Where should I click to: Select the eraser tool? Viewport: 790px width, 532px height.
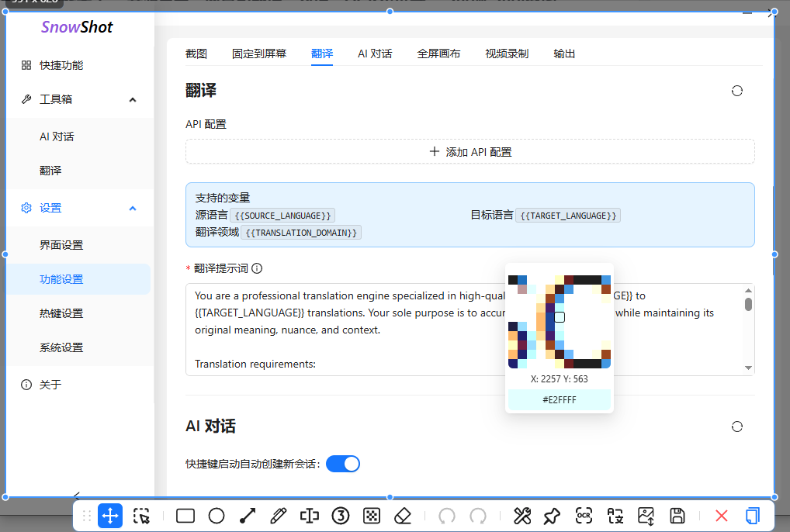coord(402,516)
